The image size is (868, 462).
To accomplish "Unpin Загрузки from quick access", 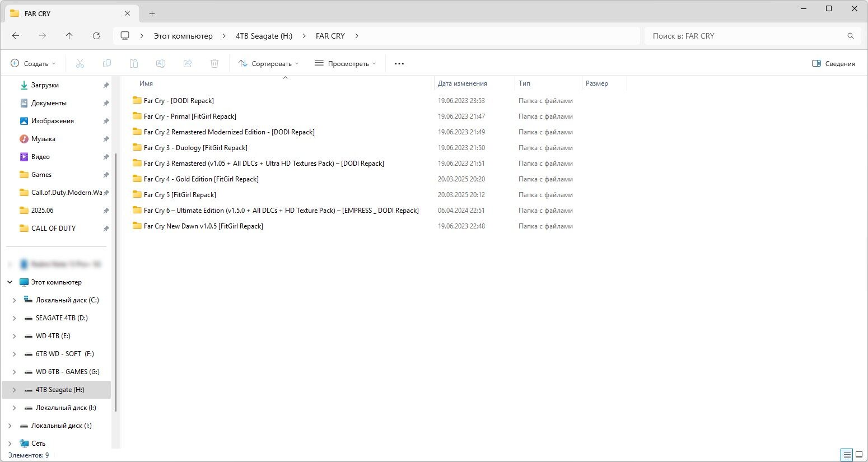I will pyautogui.click(x=106, y=85).
